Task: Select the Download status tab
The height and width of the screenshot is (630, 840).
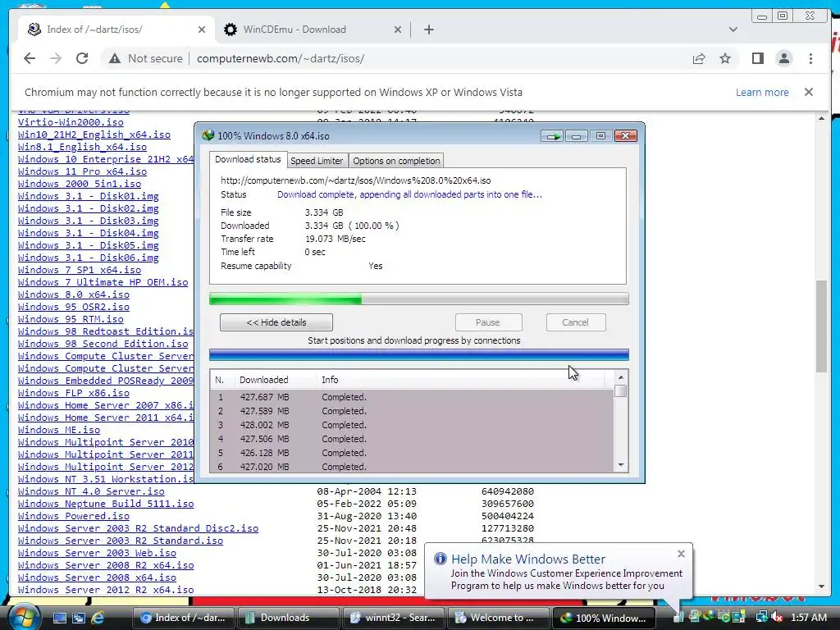Action: point(248,159)
